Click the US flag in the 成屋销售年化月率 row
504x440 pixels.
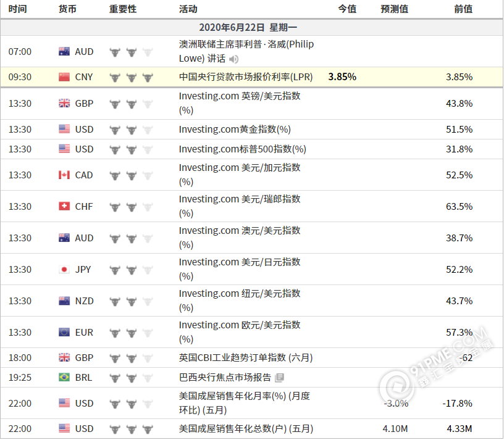(64, 403)
